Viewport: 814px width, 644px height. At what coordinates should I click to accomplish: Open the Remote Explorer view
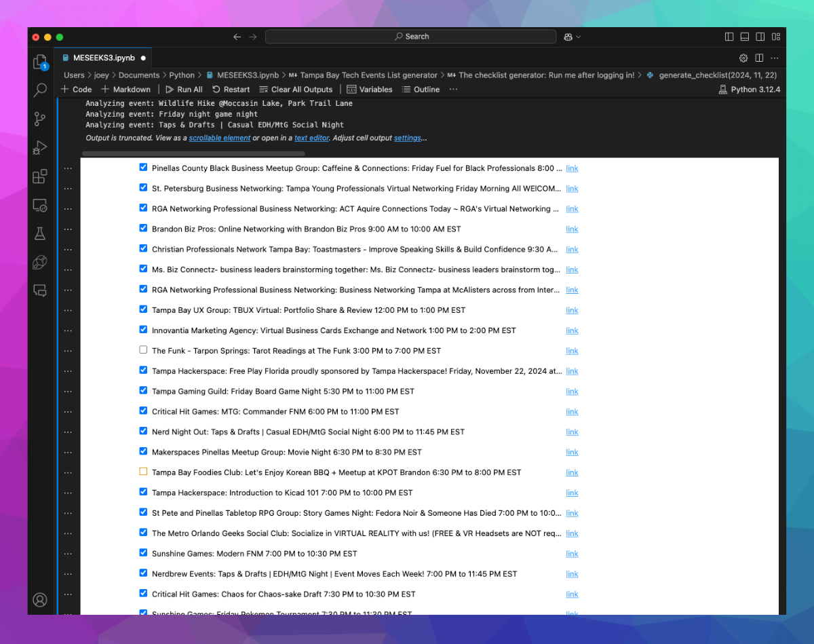tap(40, 205)
